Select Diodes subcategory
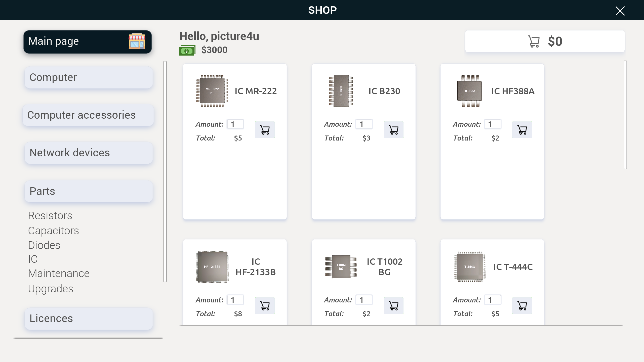 point(44,245)
